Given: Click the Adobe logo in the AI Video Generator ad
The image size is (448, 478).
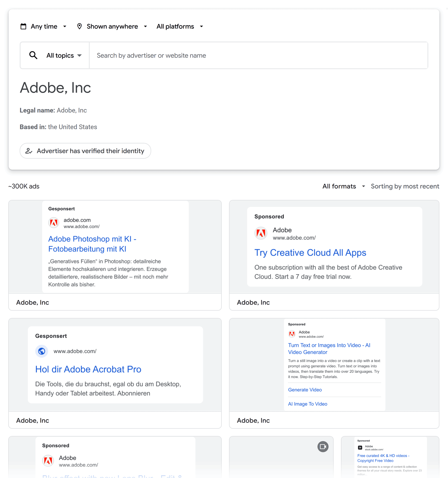Looking at the screenshot, I should point(292,334).
